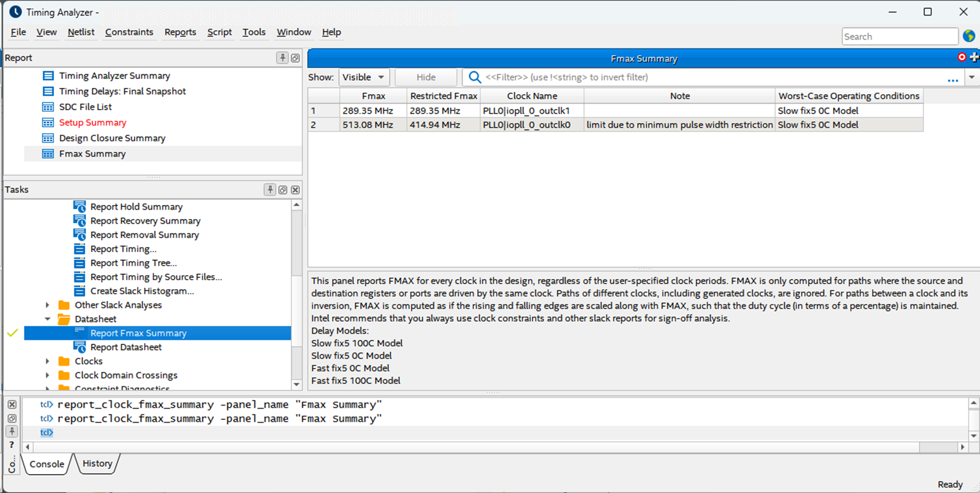
Task: Collapse the Datasheet folder
Action: click(47, 319)
